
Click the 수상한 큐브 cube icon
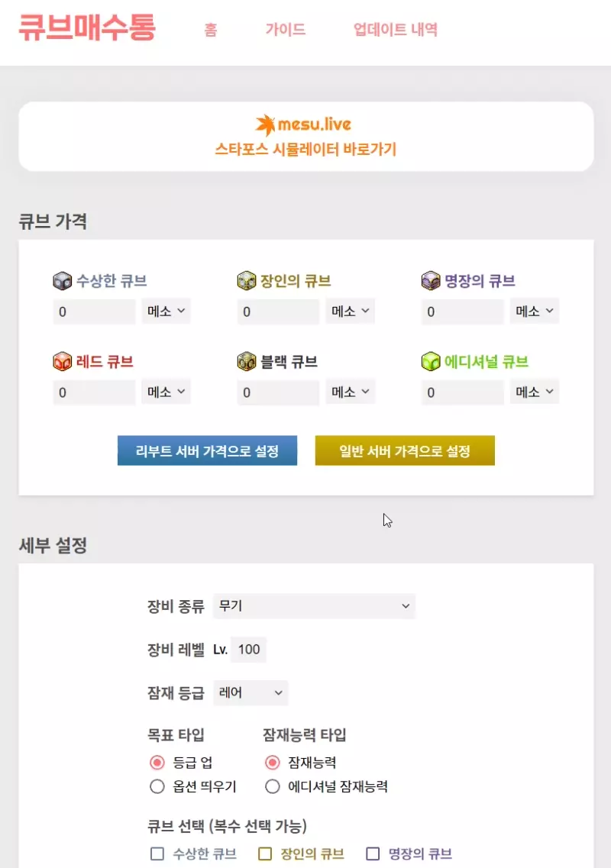62,281
